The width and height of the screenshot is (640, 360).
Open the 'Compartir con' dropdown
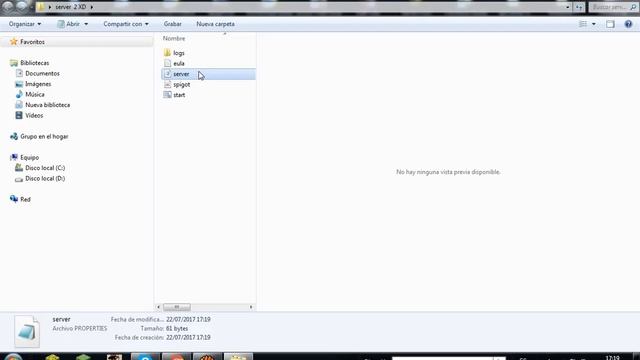[126, 24]
